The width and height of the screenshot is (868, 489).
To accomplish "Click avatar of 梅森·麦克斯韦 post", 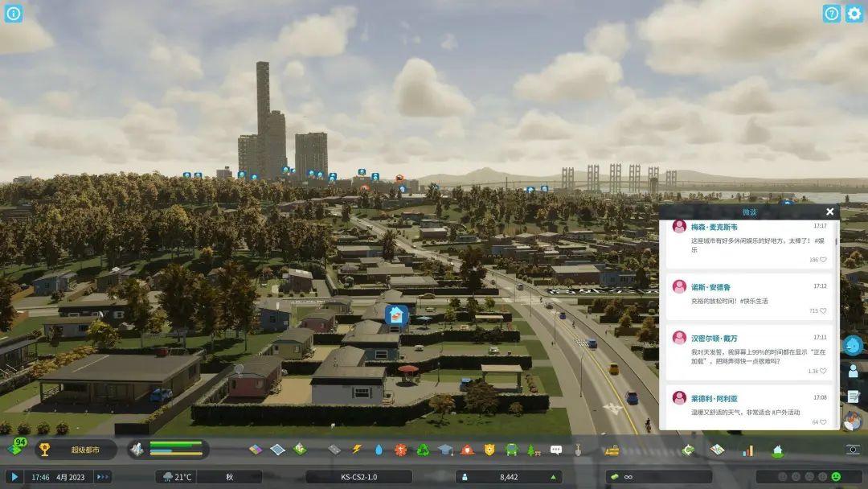I will tap(679, 226).
